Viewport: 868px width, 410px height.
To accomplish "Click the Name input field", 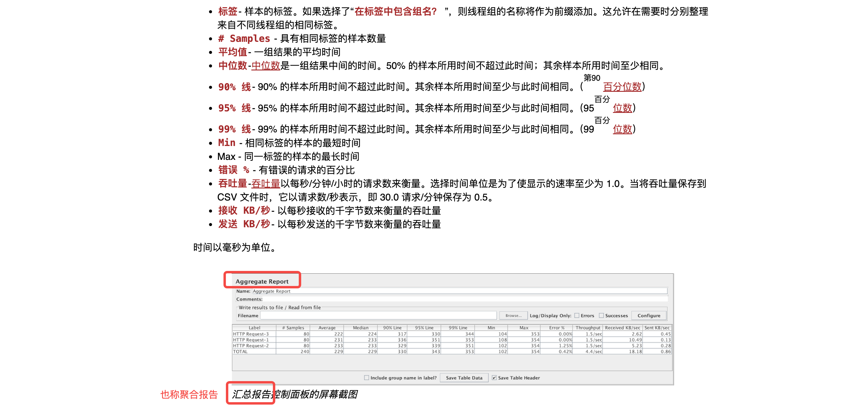I will pos(459,291).
